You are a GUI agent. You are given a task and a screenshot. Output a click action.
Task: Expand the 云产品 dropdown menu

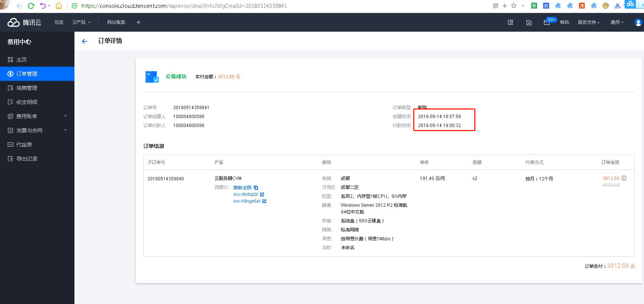[81, 22]
